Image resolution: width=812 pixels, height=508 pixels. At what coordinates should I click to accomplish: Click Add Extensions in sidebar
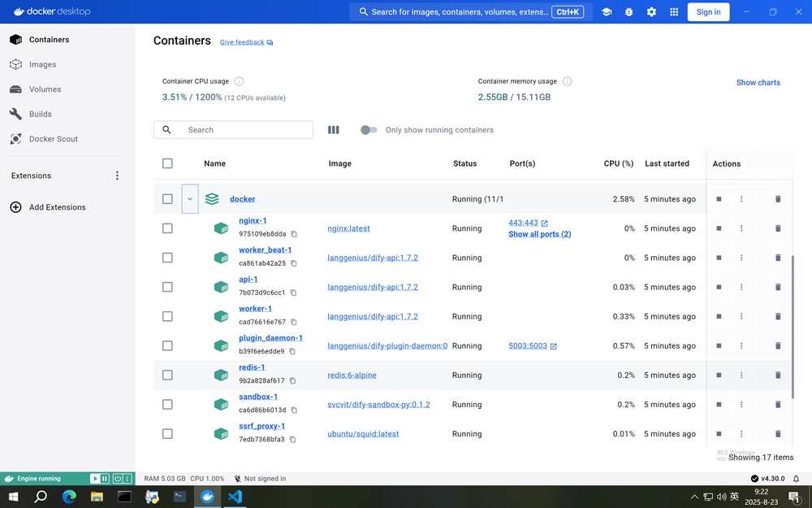click(67, 206)
